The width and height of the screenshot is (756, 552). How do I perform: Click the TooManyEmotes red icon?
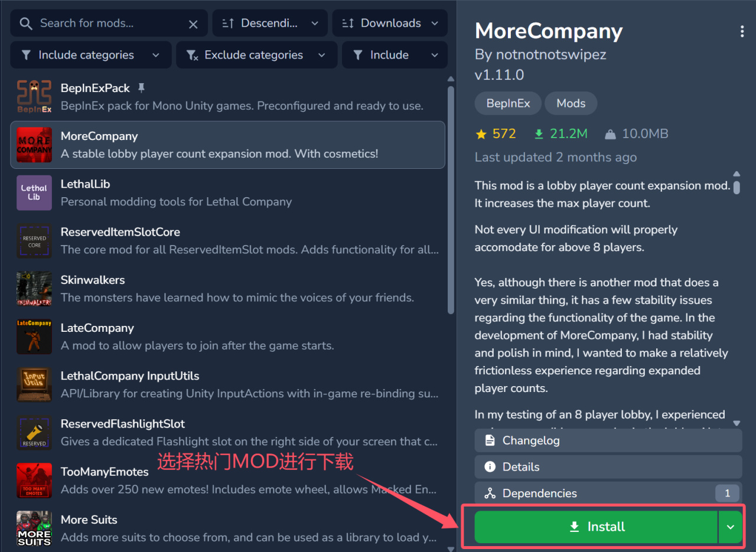tap(34, 481)
